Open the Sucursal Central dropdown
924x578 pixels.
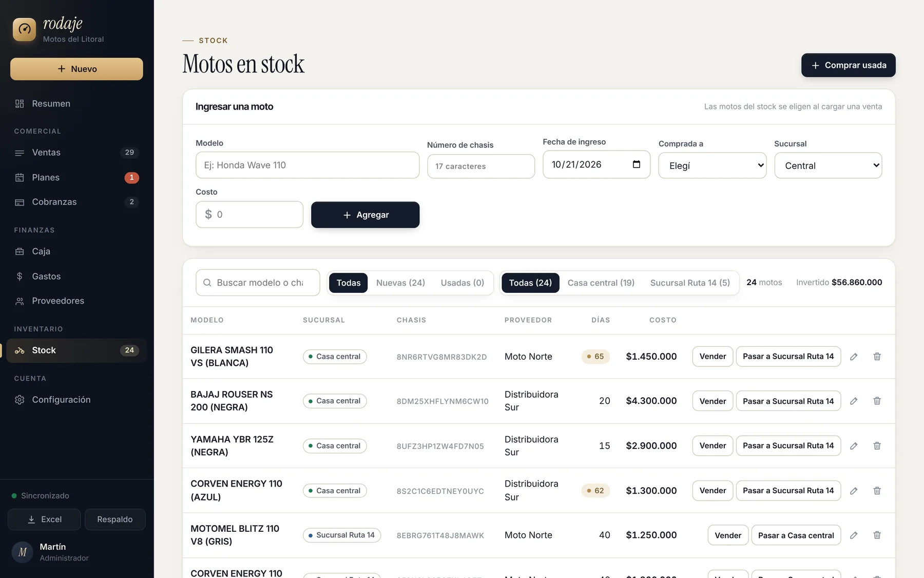[x=828, y=165]
